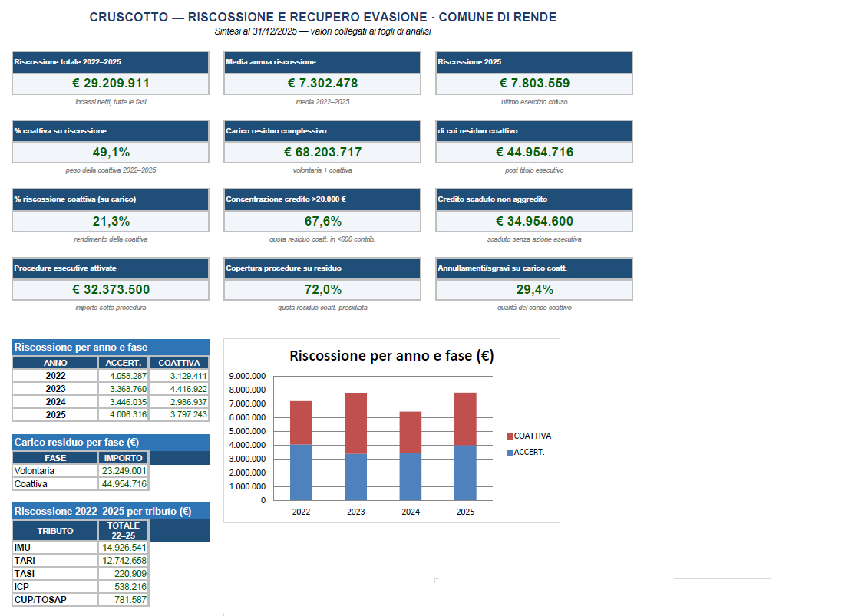Click the € 44.954.716 KPI value

pos(534,152)
